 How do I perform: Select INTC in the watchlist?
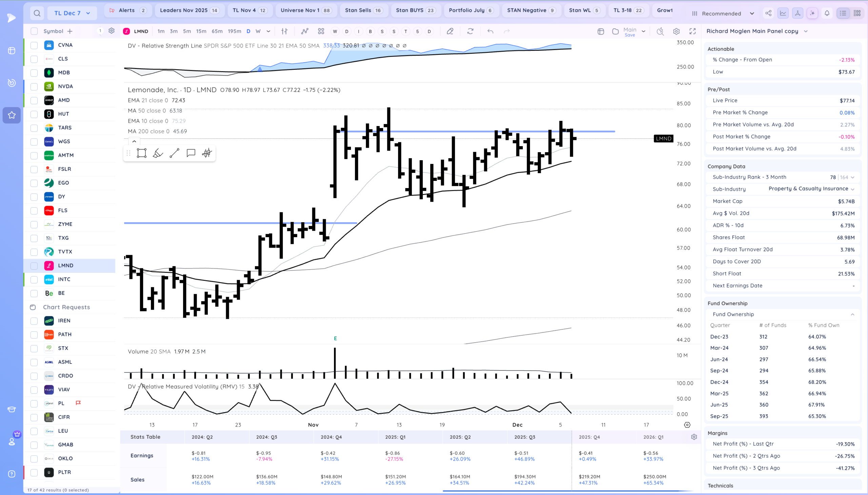click(x=64, y=280)
